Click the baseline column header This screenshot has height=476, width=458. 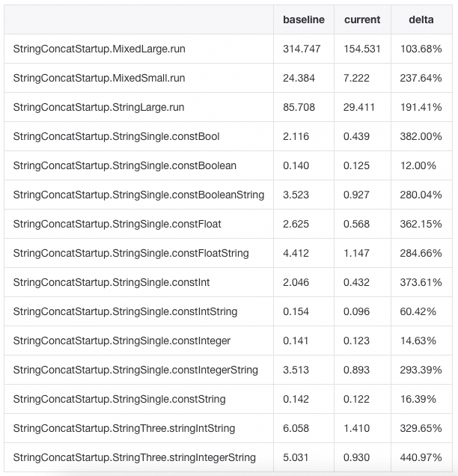click(304, 19)
